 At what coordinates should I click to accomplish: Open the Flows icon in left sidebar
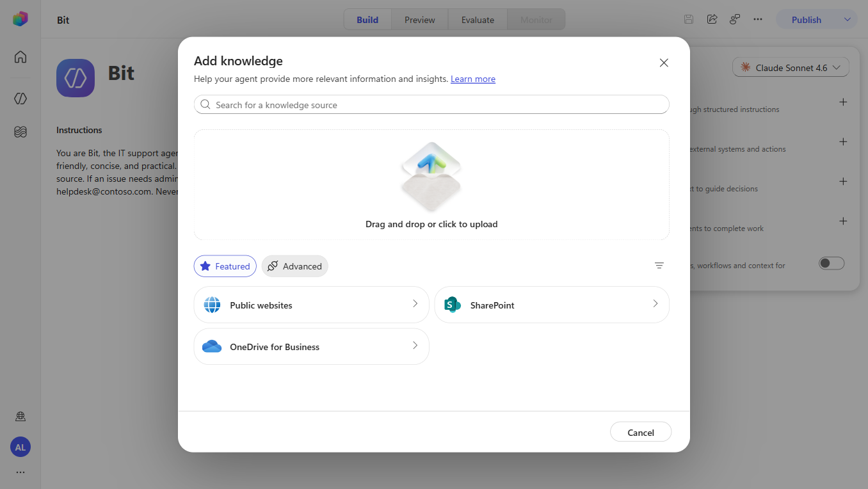coord(20,132)
